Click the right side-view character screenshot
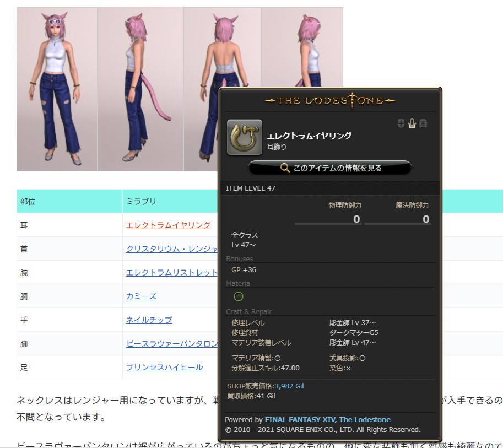The height and width of the screenshot is (448, 503). click(x=302, y=47)
